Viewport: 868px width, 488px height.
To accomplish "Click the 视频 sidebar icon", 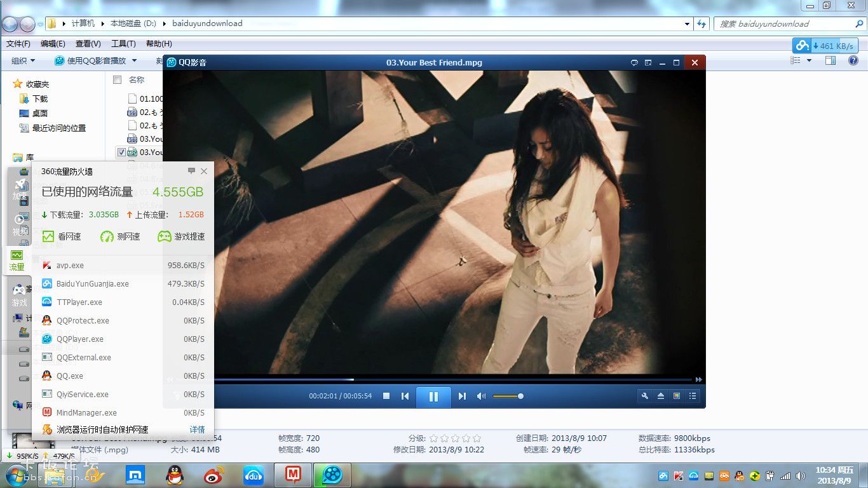I will (x=19, y=225).
